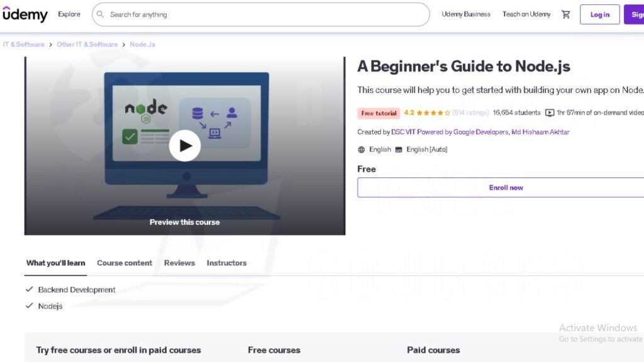Click the Udemy logo
The width and height of the screenshot is (644, 362).
click(25, 14)
